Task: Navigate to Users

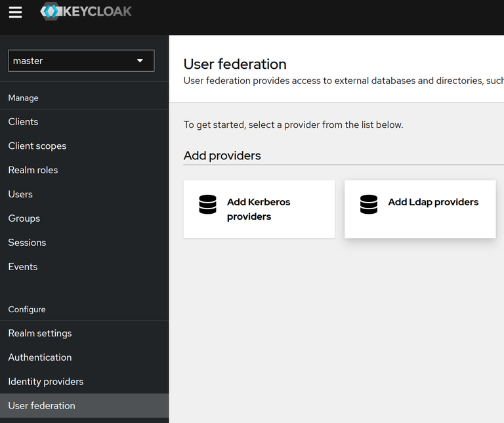Action: tap(84, 194)
